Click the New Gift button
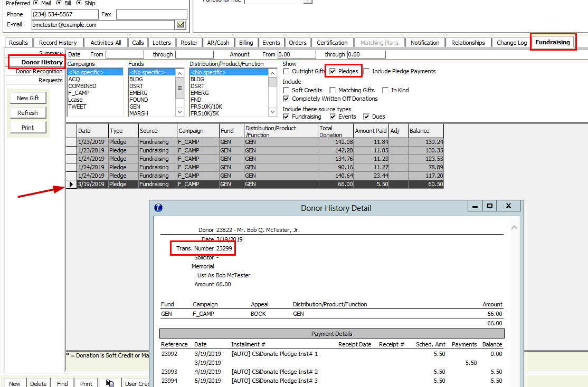588x387 pixels. [x=28, y=98]
